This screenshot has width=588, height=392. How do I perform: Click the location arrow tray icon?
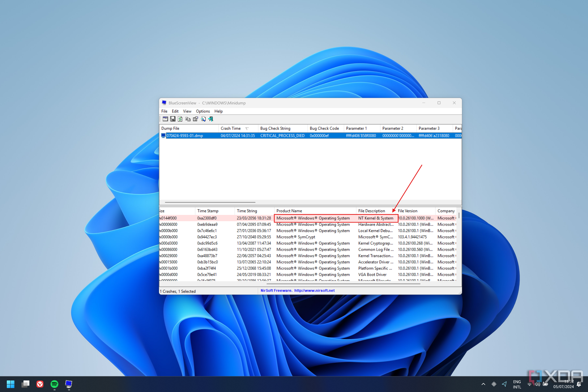click(504, 384)
